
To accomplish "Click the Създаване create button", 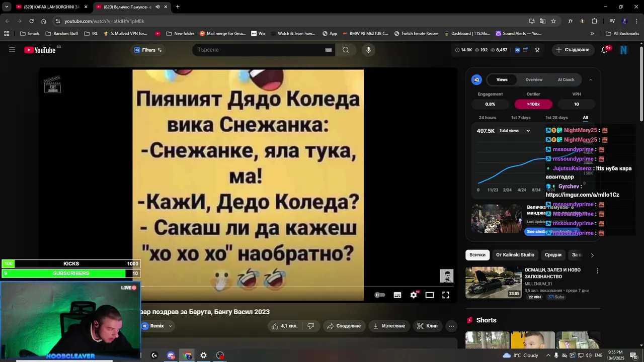I will (x=573, y=50).
